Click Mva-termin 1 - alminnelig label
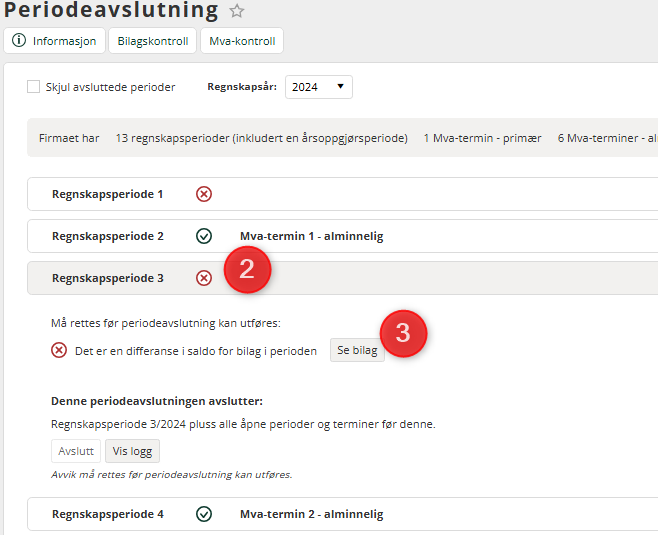This screenshot has width=658, height=535. [311, 236]
